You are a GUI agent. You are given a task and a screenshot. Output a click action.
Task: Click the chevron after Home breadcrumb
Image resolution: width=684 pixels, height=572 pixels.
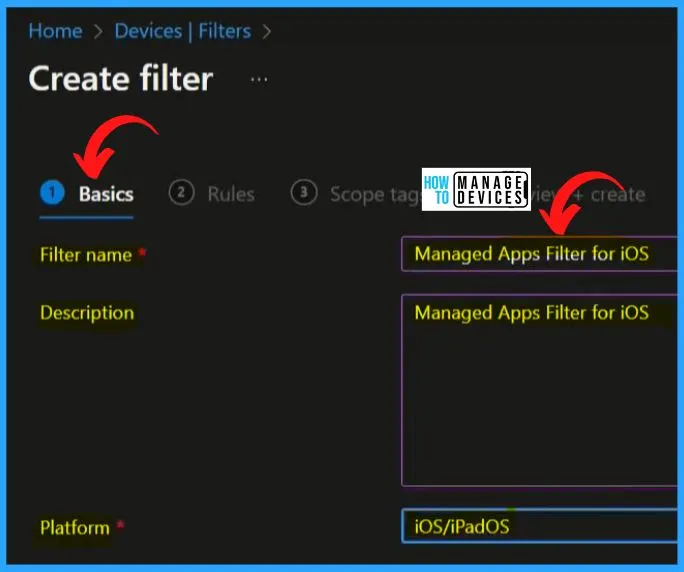pos(98,31)
